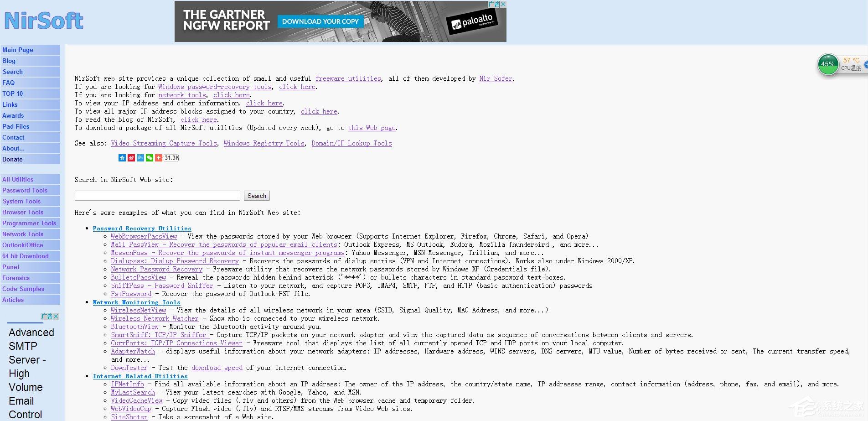This screenshot has height=421, width=868.
Task: Open 64-bit Download sidebar item
Action: pos(30,256)
